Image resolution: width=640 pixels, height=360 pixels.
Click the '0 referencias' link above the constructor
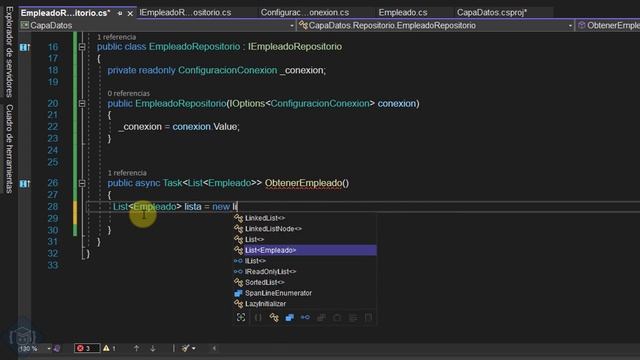[129, 93]
